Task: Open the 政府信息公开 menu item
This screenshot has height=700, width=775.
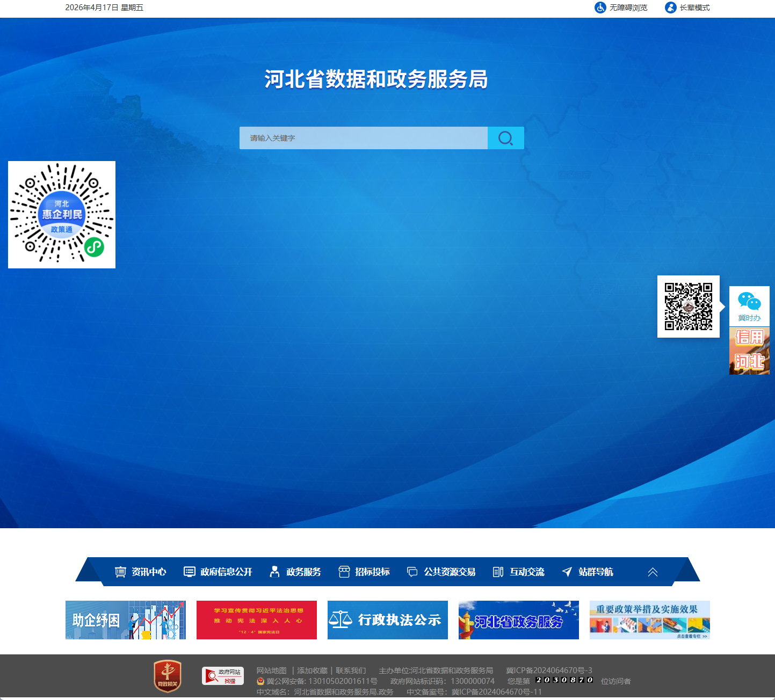Action: (218, 572)
